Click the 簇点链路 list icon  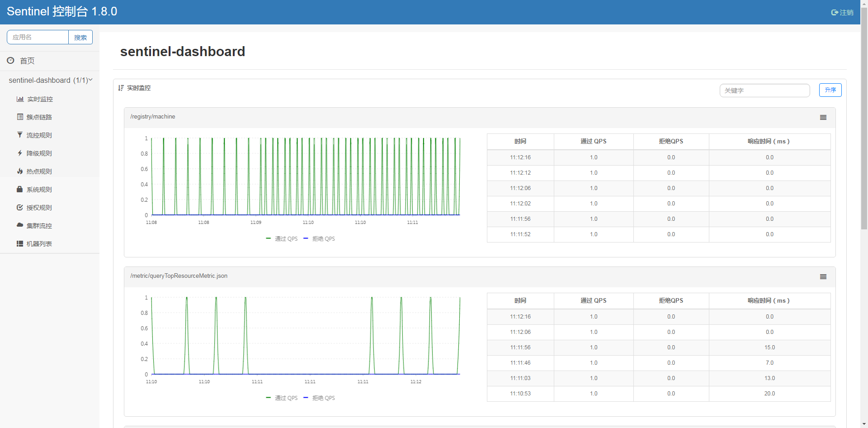pyautogui.click(x=20, y=117)
